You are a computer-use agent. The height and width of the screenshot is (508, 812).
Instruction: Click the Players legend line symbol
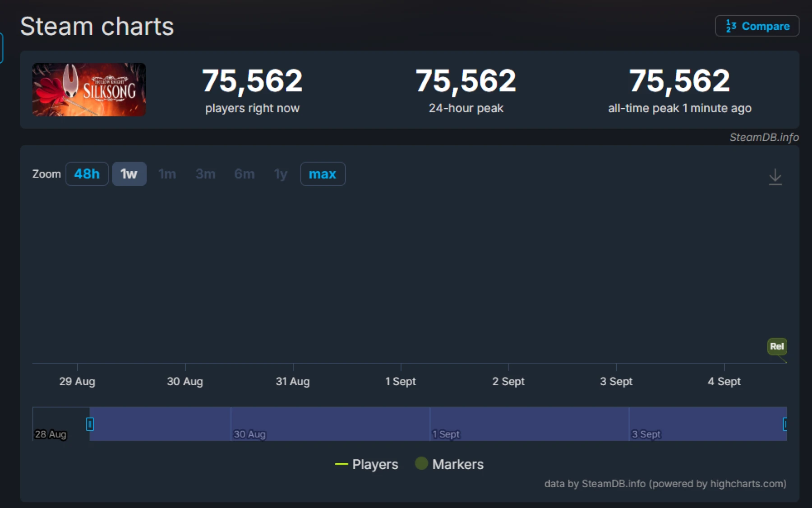point(341,464)
